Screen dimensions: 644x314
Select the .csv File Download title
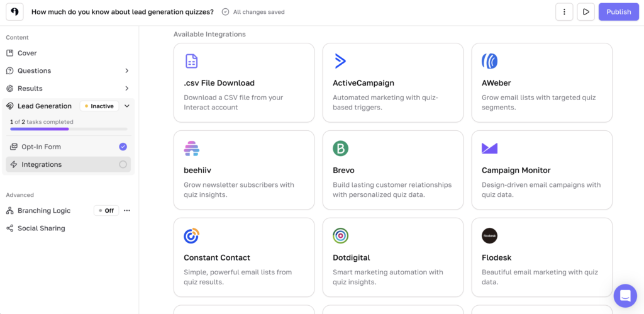(x=219, y=83)
